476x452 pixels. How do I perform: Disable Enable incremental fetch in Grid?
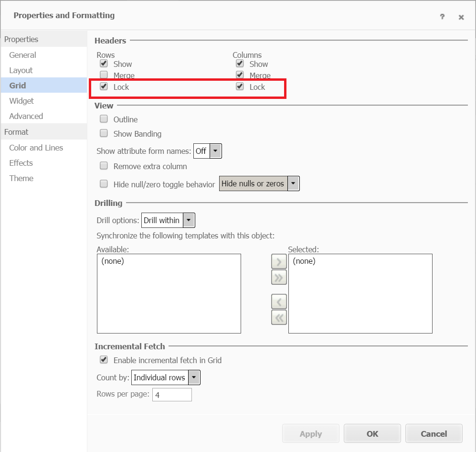point(104,360)
